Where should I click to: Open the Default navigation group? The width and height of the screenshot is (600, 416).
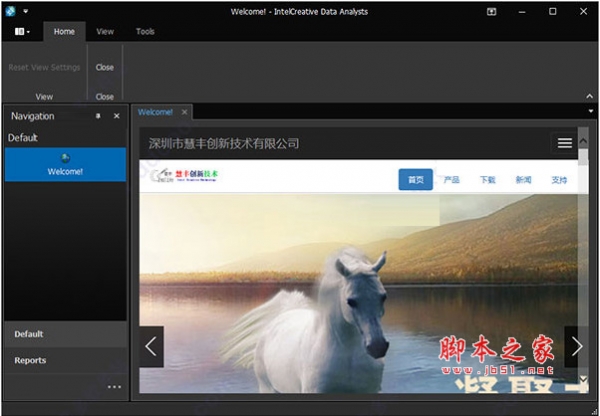66,334
